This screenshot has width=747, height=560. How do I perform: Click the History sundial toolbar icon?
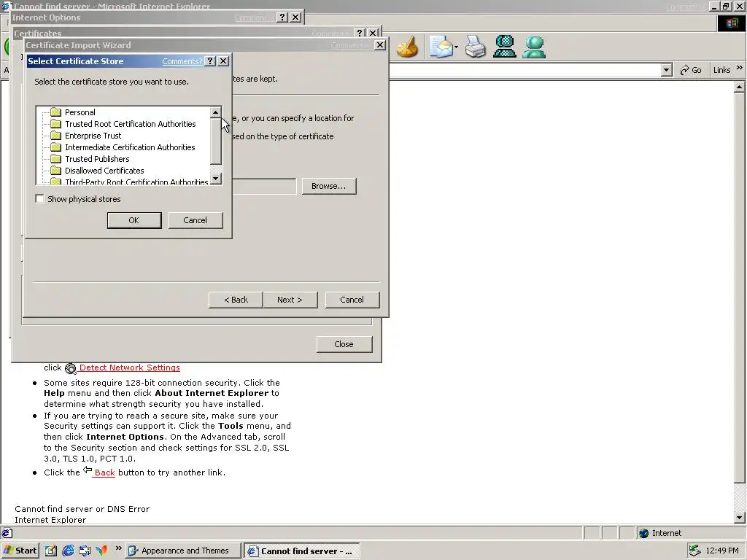click(x=407, y=47)
